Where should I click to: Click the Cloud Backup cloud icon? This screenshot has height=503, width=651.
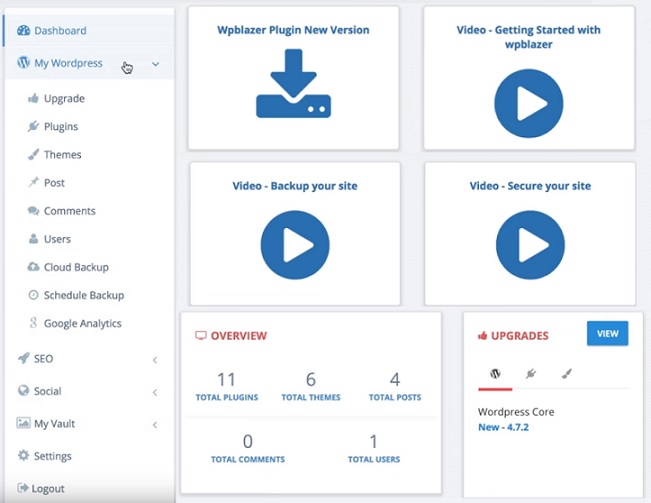(33, 267)
